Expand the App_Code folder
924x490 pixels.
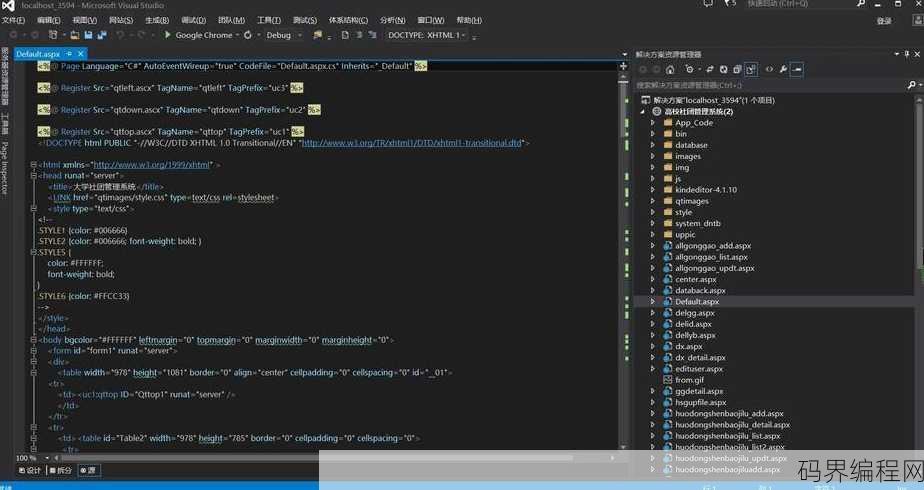[652, 122]
